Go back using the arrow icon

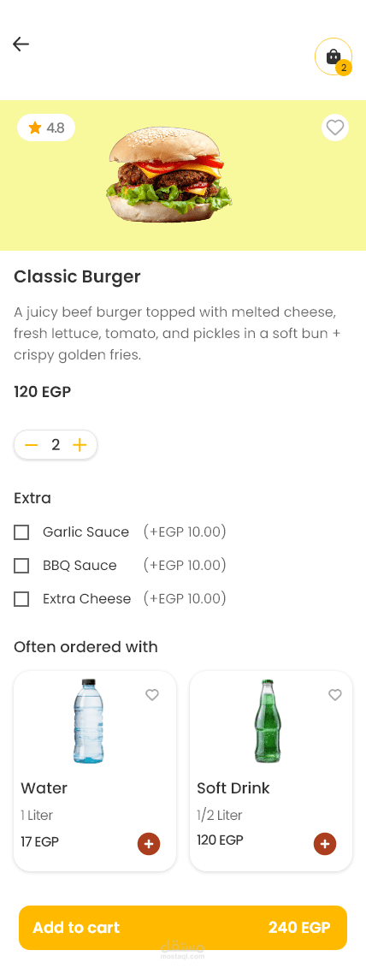point(21,44)
